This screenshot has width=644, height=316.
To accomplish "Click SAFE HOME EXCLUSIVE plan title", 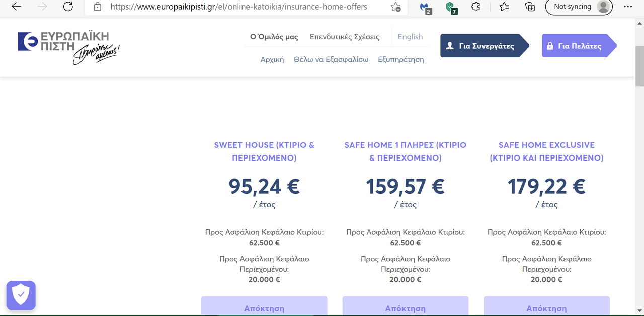I will coord(546,151).
